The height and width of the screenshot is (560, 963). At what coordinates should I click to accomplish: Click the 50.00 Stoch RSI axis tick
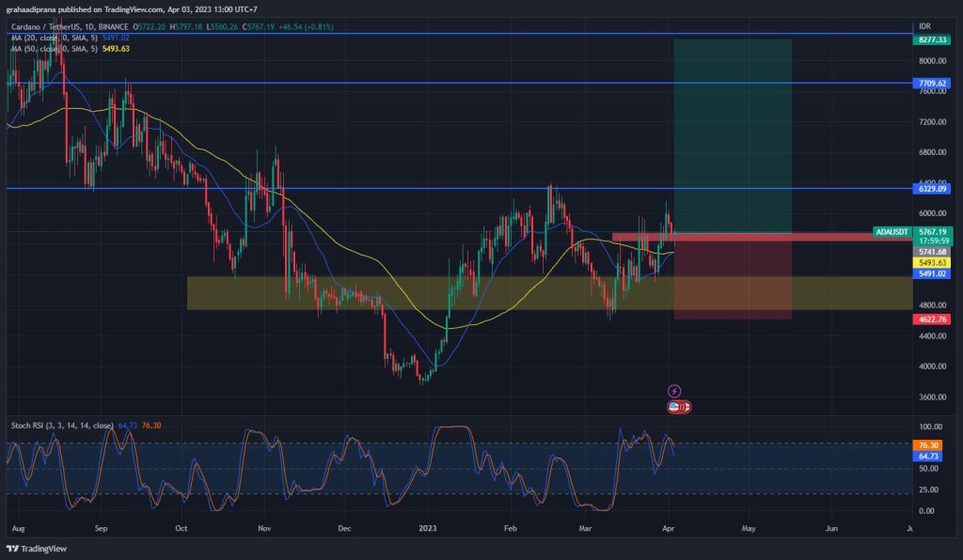928,469
